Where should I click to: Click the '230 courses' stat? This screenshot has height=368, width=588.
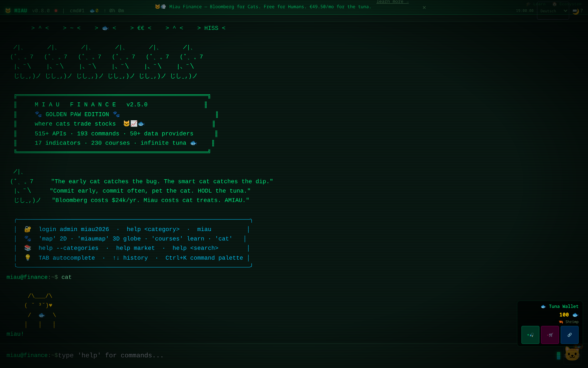coord(110,143)
